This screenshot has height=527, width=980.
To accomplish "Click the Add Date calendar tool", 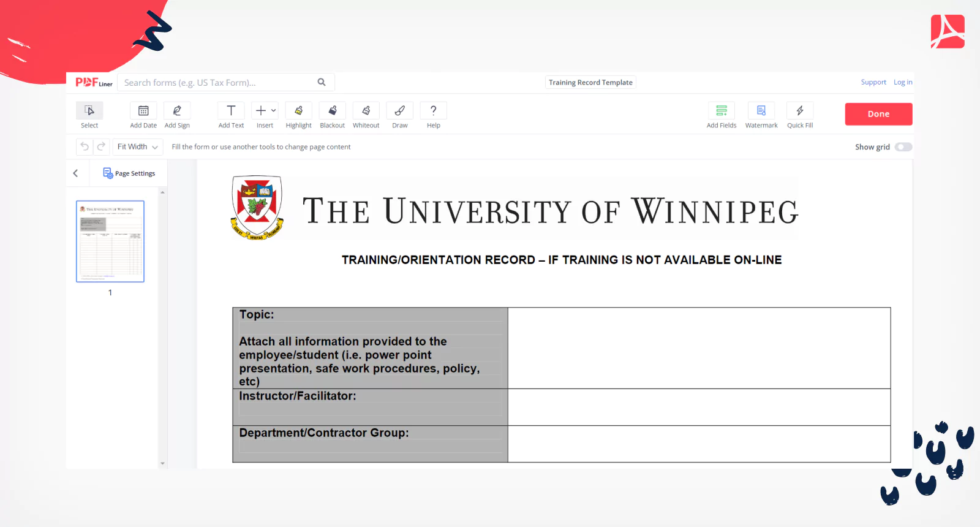I will click(143, 115).
